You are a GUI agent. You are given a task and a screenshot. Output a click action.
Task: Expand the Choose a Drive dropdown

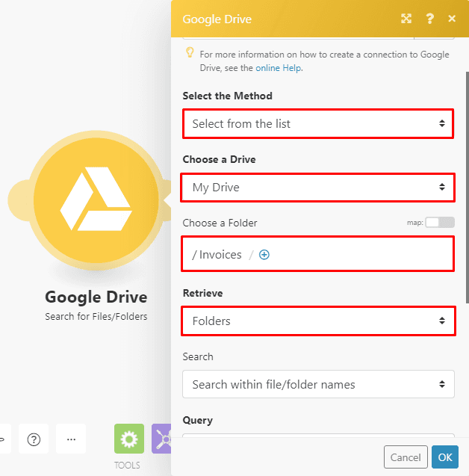click(318, 187)
